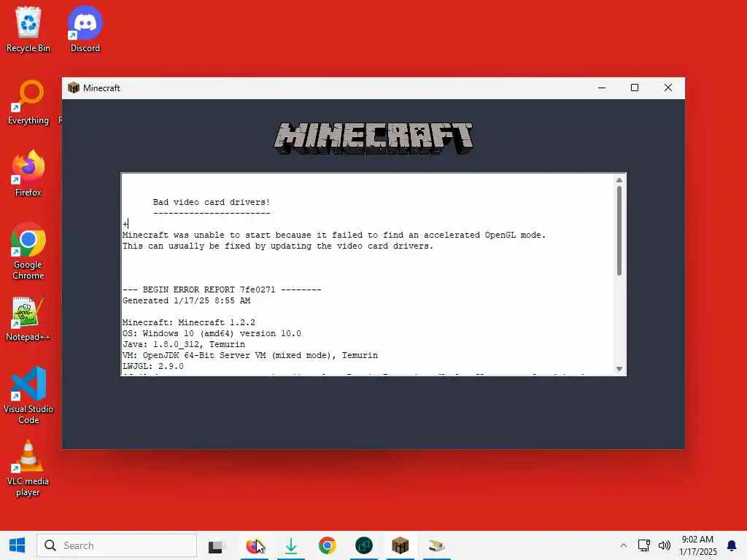Screen dimensions: 747x560
Task: Select the Google Chrome desktop shortcut
Action: pos(28,252)
